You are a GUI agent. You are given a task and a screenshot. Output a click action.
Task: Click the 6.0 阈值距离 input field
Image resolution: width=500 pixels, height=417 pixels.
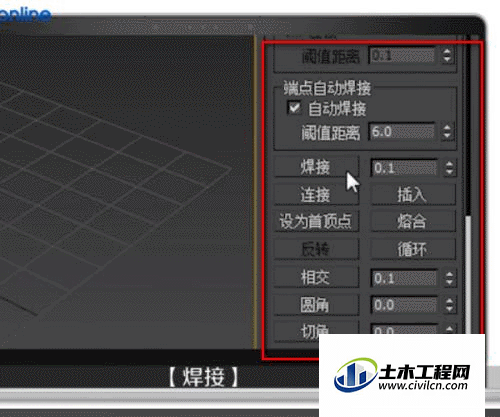(403, 132)
